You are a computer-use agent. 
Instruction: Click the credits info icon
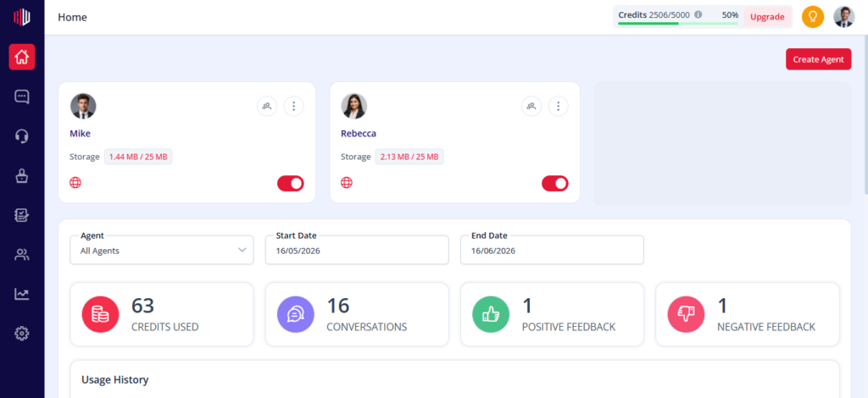click(x=698, y=15)
